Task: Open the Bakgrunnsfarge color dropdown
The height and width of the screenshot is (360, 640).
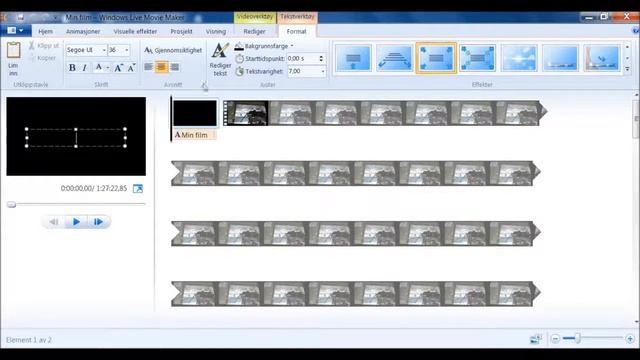Action: (x=264, y=46)
